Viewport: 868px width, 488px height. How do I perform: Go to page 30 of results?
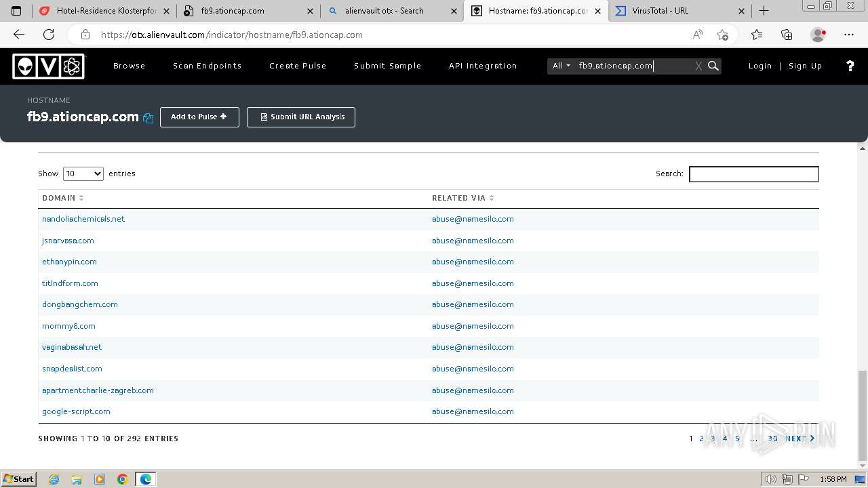tap(772, 439)
